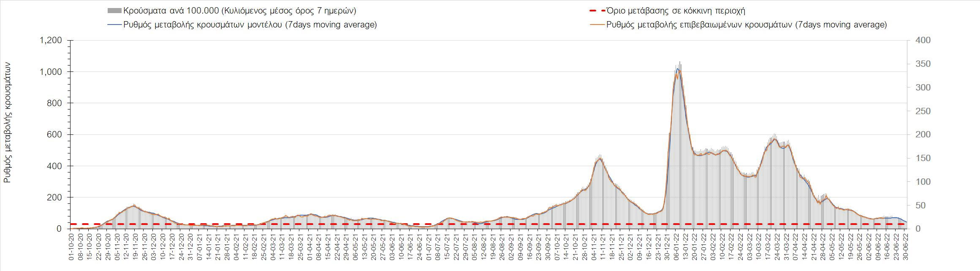Select legend label Κρούσματα ανά 100.000
This screenshot has width=980, height=271.
(239, 11)
